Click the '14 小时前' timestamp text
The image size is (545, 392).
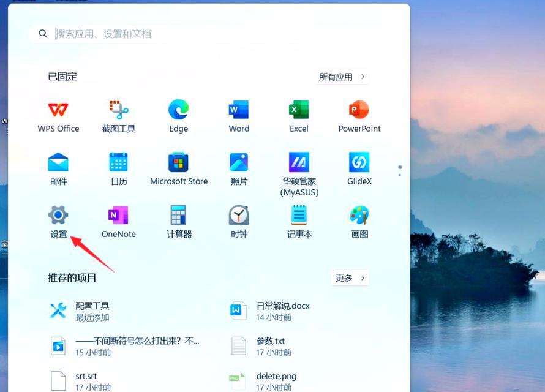click(274, 317)
